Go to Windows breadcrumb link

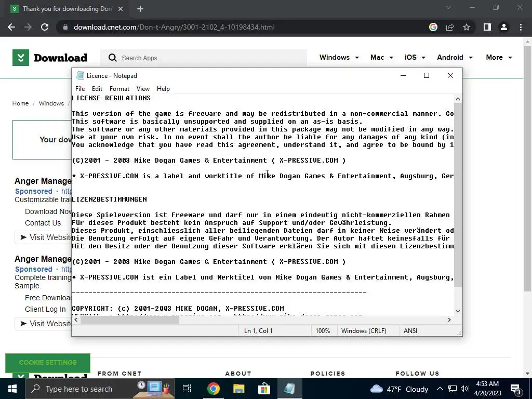click(x=51, y=103)
